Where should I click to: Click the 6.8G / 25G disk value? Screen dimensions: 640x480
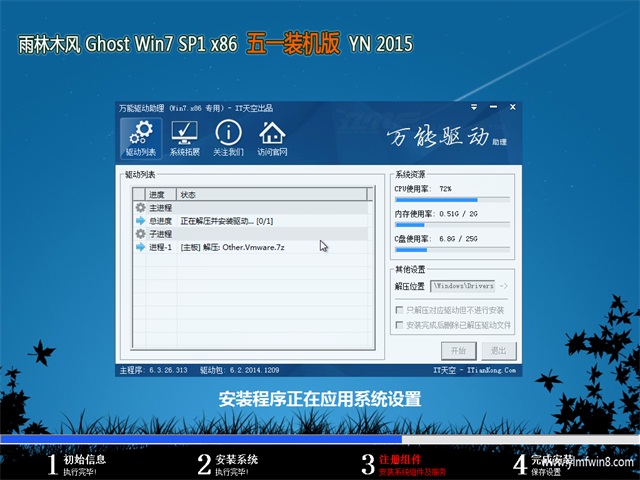click(458, 238)
